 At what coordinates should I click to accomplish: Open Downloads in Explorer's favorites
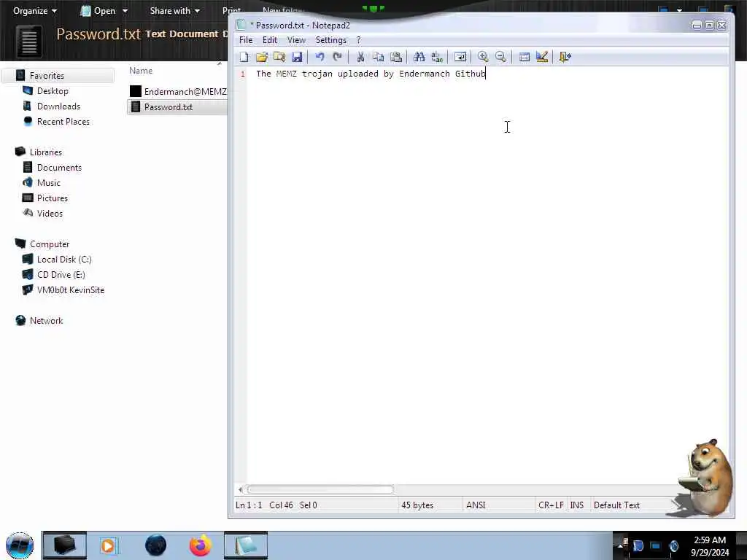(x=58, y=106)
